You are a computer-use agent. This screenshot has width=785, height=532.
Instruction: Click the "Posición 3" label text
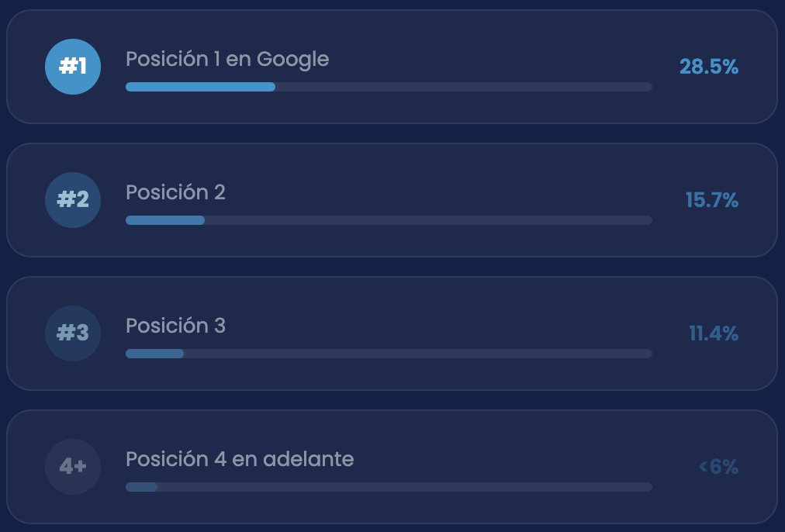175,326
